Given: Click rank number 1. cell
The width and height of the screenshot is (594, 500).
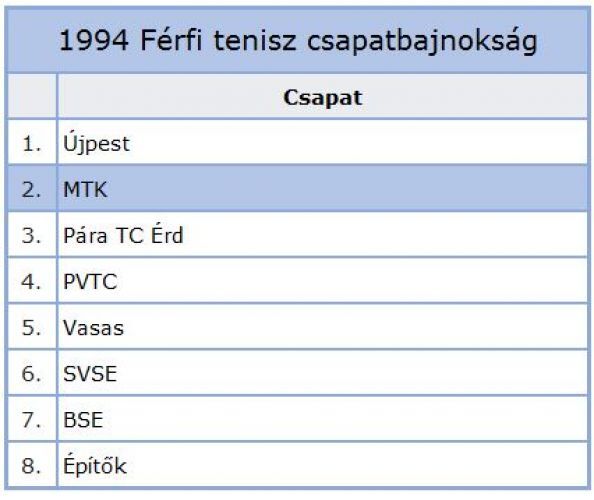Looking at the screenshot, I should pos(32,142).
